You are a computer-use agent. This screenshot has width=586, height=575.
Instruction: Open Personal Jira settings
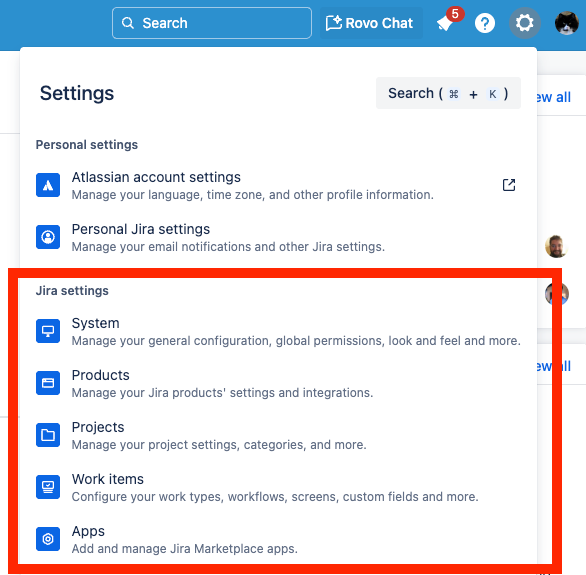278,237
